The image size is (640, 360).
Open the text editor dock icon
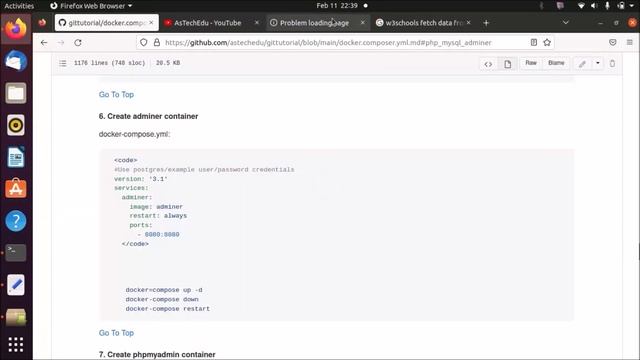point(16,285)
